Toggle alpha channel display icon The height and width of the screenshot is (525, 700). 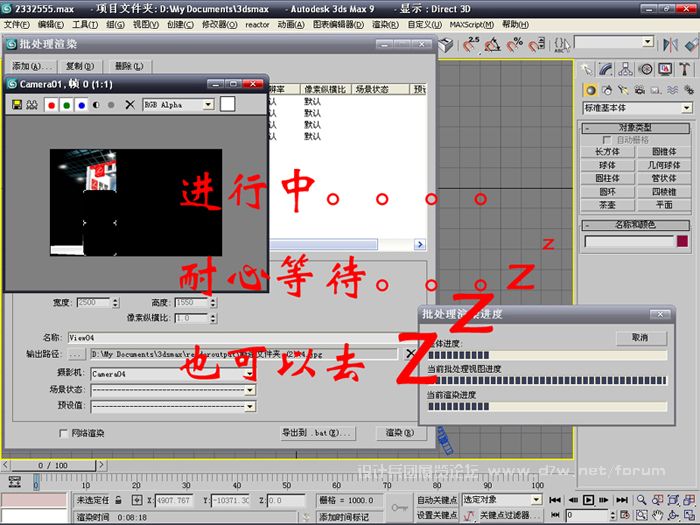tap(96, 105)
